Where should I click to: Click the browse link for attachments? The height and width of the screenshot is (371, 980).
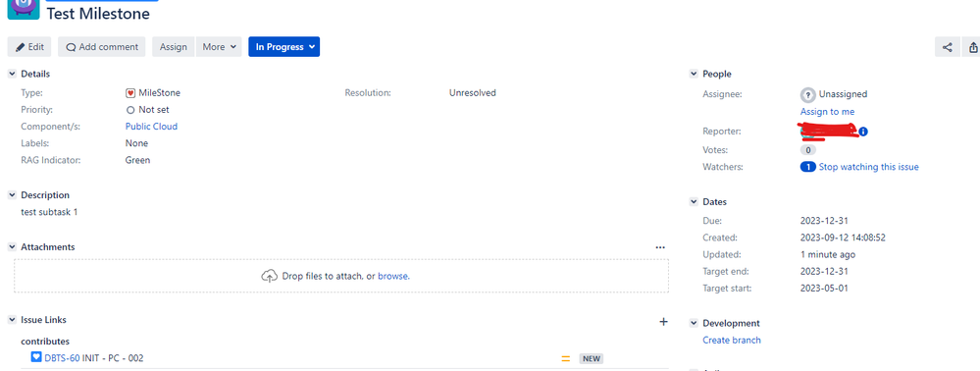[x=393, y=276]
